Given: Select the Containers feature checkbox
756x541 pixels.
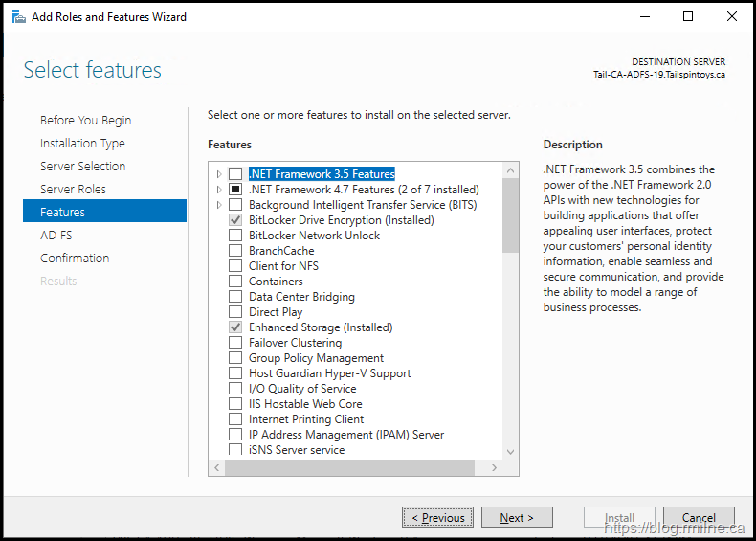Looking at the screenshot, I should [x=235, y=282].
